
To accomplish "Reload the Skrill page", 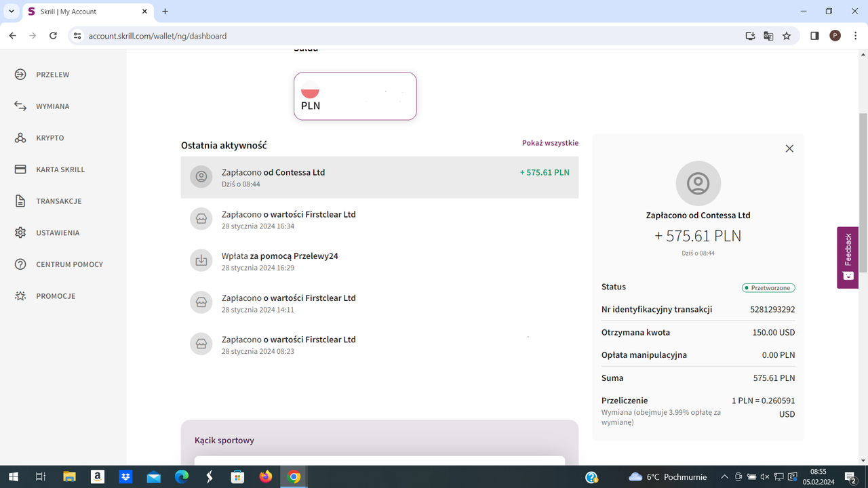I will [53, 36].
